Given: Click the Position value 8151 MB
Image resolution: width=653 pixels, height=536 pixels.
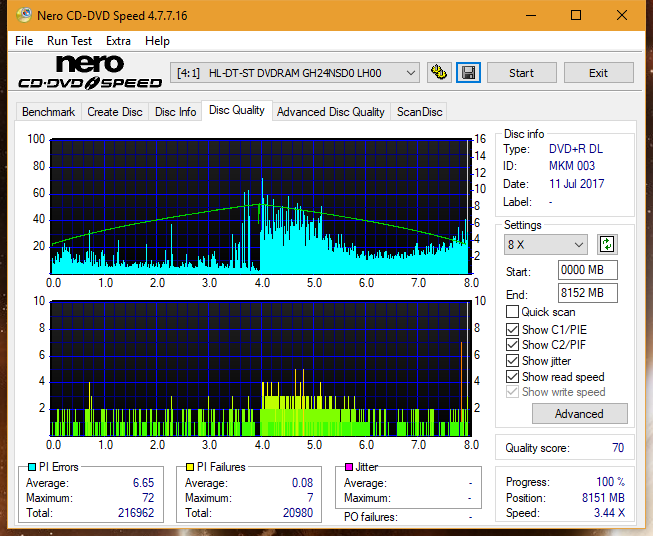Looking at the screenshot, I should point(603,498).
